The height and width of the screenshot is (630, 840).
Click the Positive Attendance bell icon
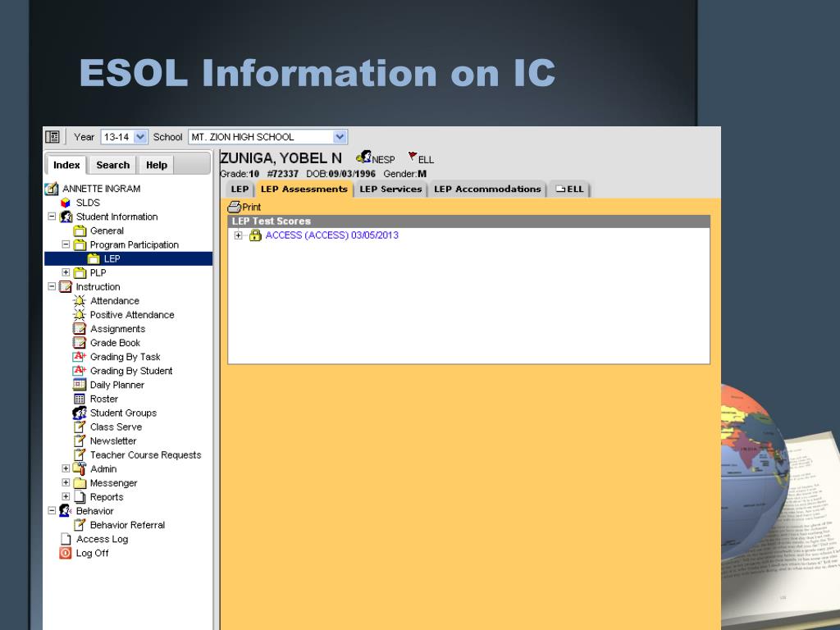80,314
